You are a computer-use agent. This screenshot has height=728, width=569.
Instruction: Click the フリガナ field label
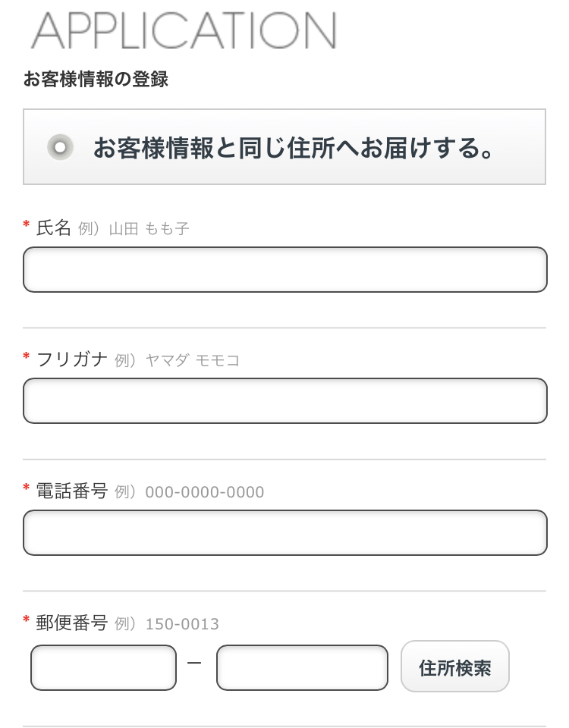click(72, 359)
